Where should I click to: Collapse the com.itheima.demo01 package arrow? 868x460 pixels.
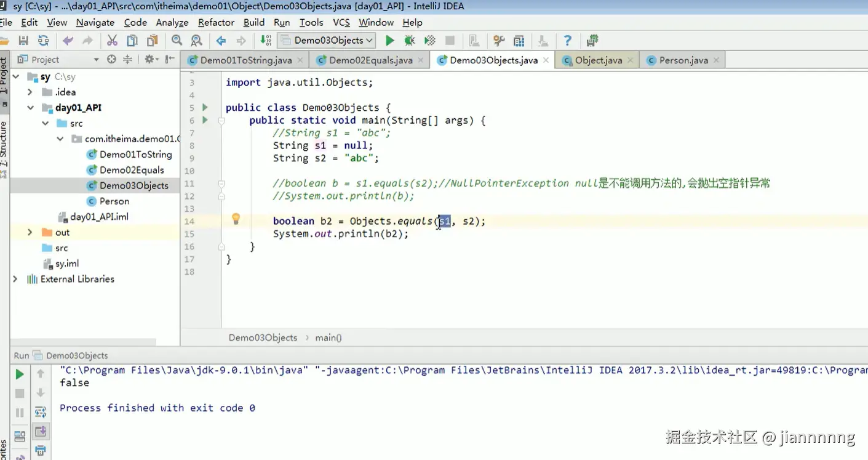coord(60,139)
